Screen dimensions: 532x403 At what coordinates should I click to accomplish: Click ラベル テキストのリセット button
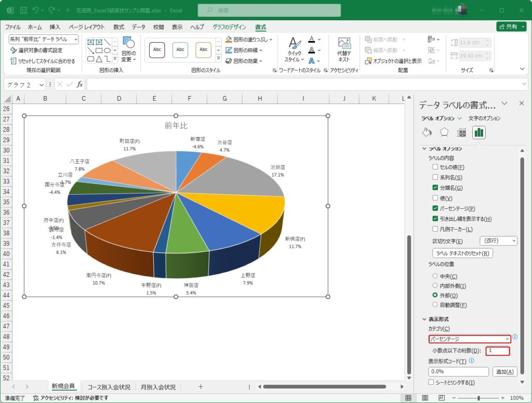coord(462,253)
